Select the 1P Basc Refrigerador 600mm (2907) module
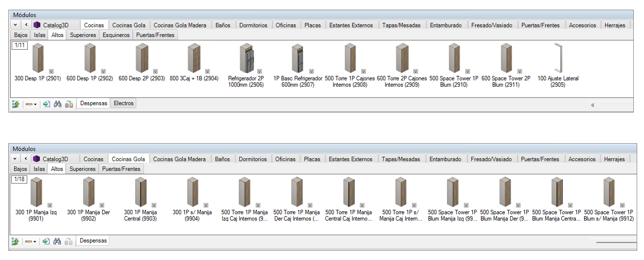Screen dimensions: 644x260 pos(297,58)
